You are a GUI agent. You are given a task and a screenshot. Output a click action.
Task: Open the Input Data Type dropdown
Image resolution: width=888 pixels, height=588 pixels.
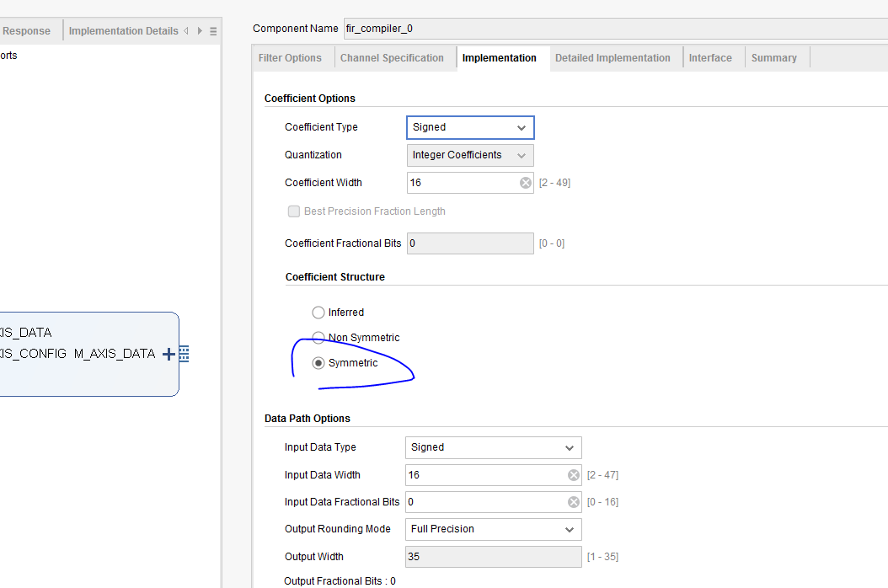[493, 447]
